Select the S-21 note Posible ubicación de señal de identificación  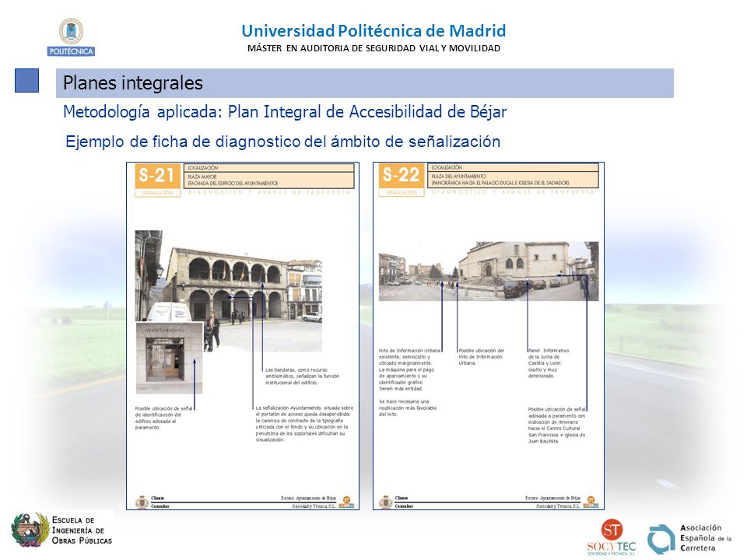(164, 418)
